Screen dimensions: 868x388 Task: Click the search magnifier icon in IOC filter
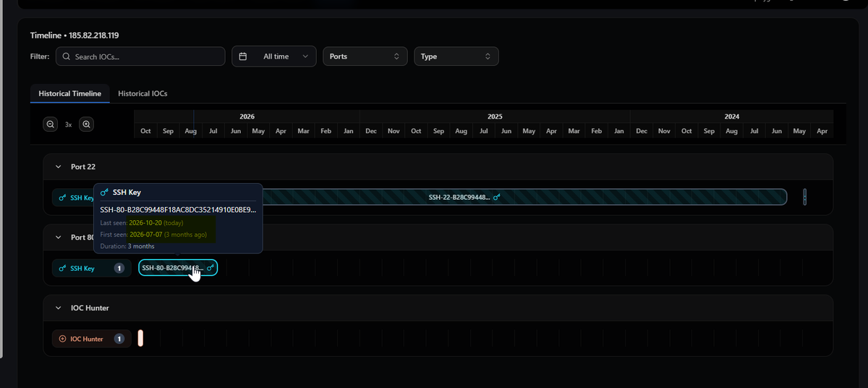pos(67,56)
